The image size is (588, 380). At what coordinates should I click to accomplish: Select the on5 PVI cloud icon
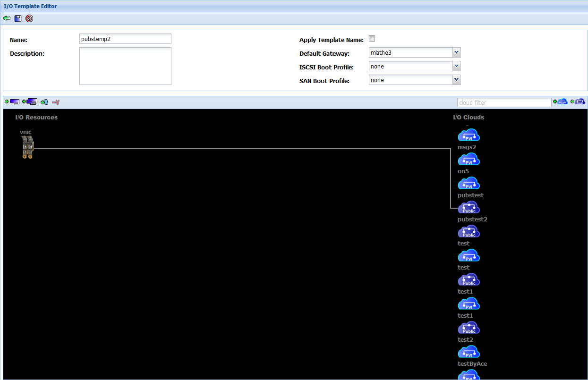click(469, 160)
